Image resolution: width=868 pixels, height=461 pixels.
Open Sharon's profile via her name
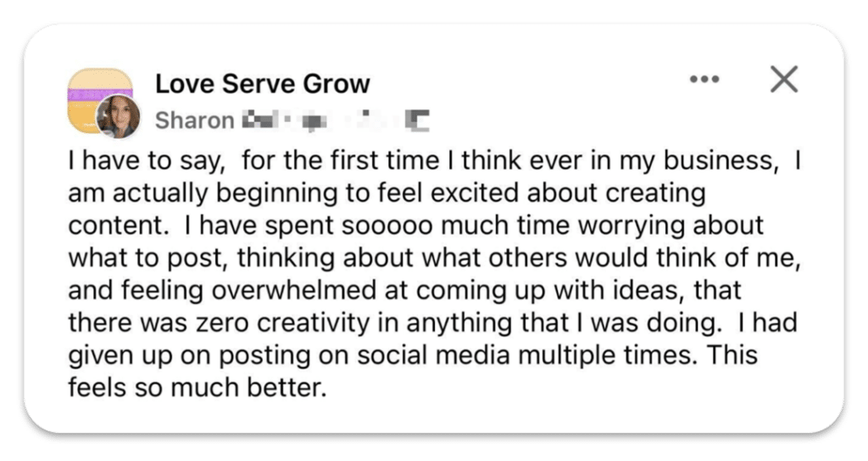click(x=195, y=120)
